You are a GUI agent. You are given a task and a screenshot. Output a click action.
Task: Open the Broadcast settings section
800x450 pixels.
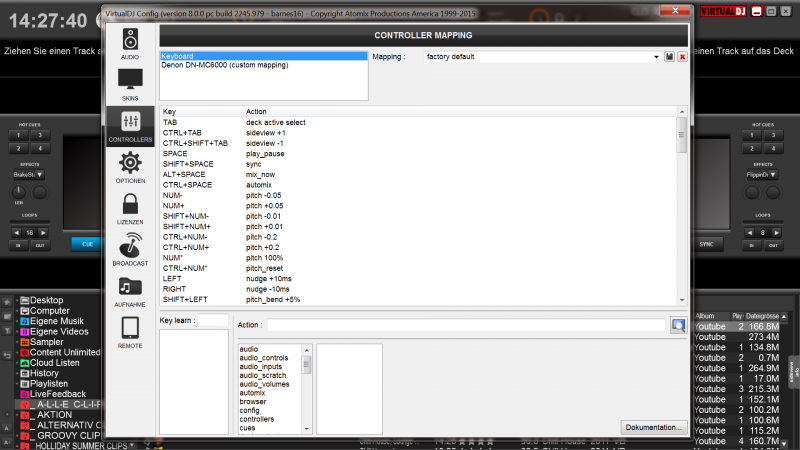click(x=130, y=250)
